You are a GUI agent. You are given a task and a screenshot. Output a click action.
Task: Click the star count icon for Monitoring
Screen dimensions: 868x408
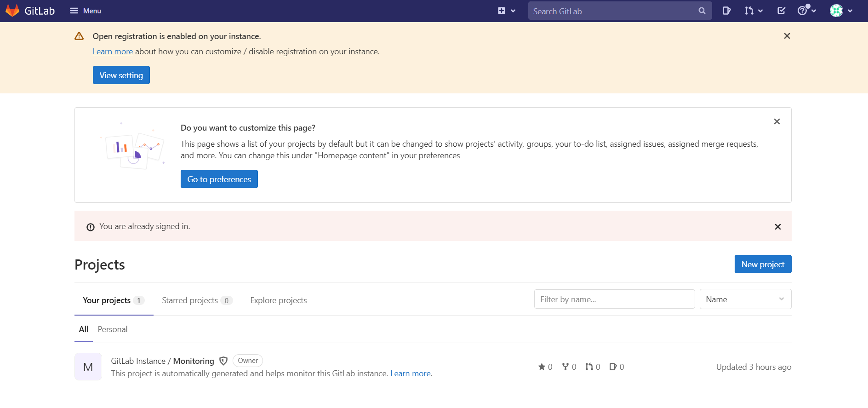(542, 367)
